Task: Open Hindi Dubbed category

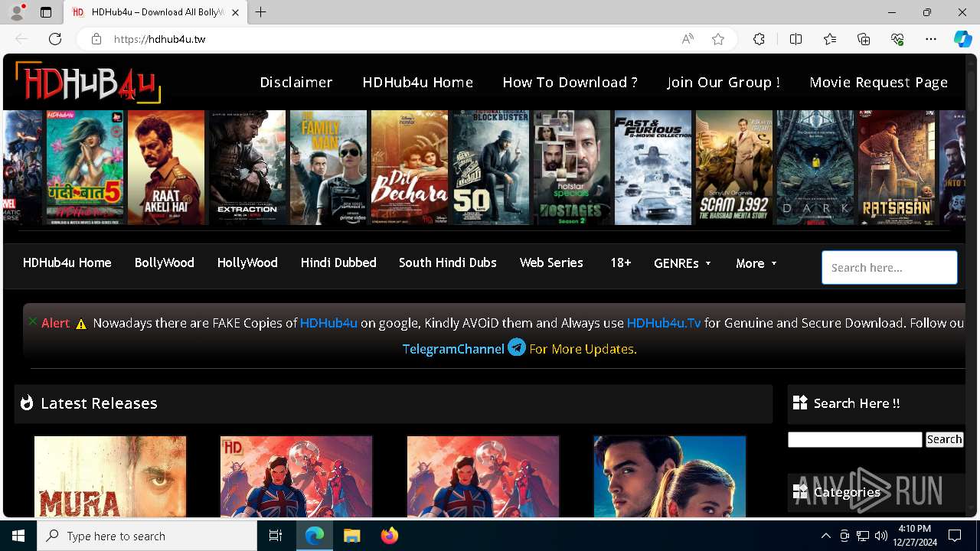Action: click(338, 262)
